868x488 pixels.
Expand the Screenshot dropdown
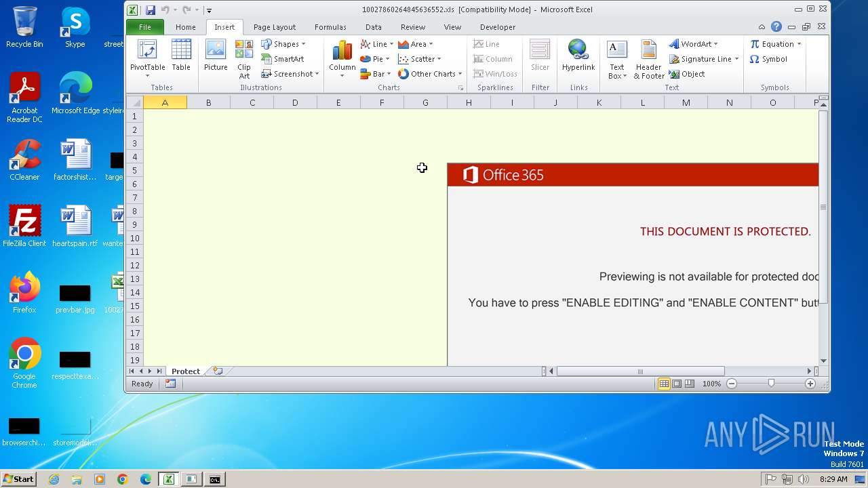click(x=290, y=74)
